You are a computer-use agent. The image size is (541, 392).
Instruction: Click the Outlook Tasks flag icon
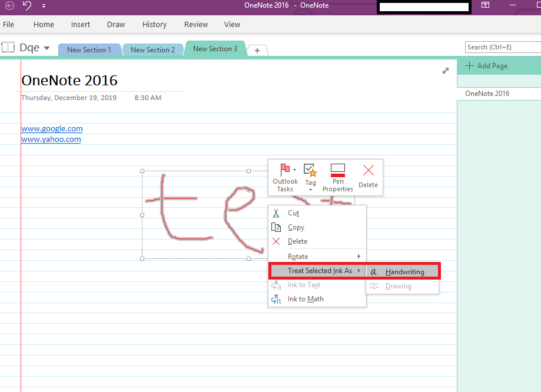coord(285,170)
